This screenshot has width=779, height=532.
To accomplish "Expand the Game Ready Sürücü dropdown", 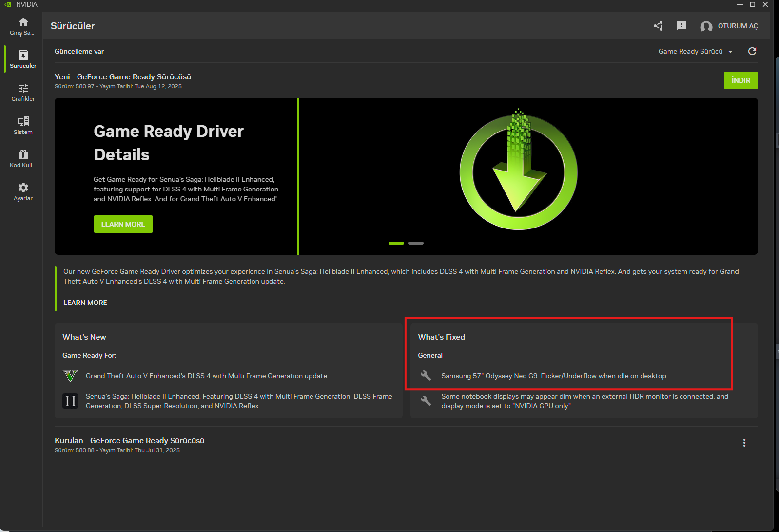I will [695, 51].
